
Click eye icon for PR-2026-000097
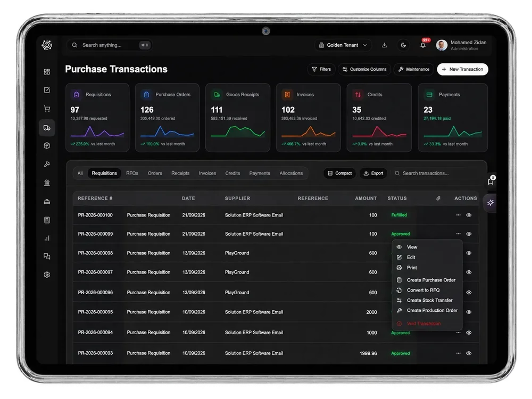pos(469,272)
